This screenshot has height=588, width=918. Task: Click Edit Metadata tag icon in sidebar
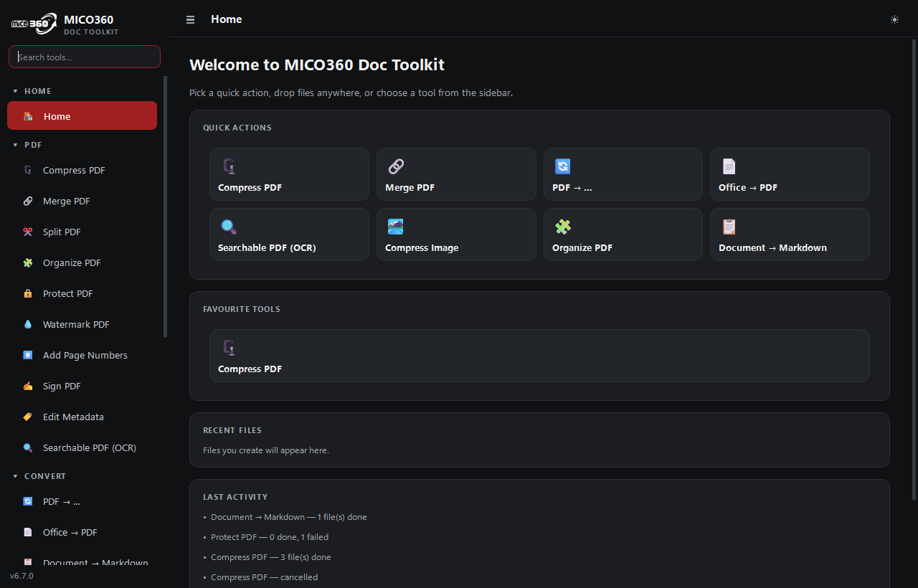[x=28, y=417]
